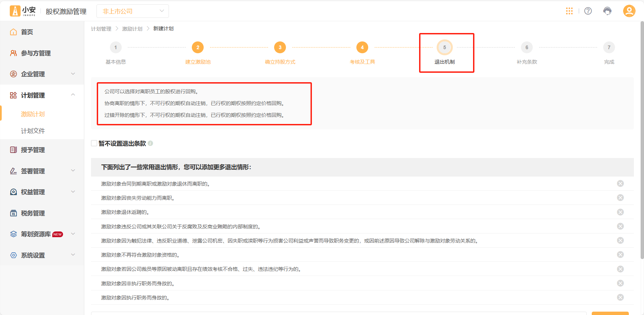Image resolution: width=644 pixels, height=315 pixels.
Task: Click info icon beside 暂不设置退出条款
Action: [150, 143]
